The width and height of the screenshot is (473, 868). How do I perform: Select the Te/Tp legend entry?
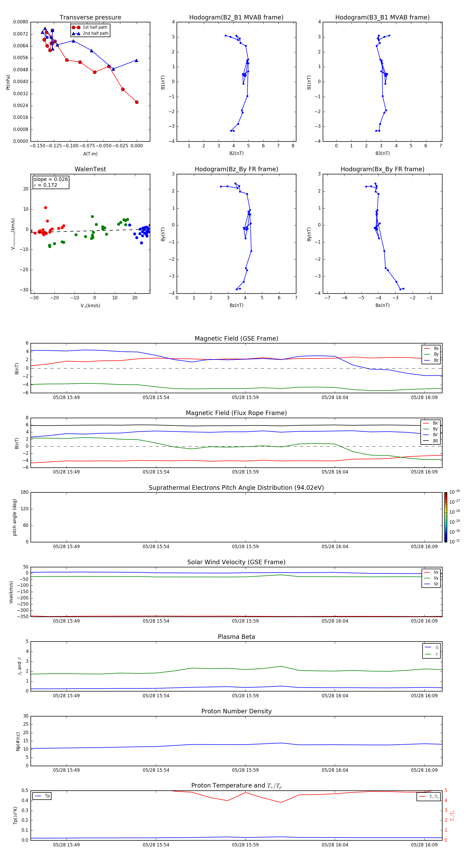pyautogui.click(x=429, y=796)
